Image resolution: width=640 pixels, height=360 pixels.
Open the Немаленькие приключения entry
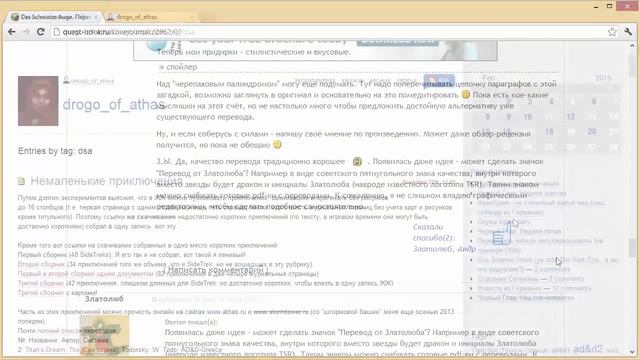(106, 181)
